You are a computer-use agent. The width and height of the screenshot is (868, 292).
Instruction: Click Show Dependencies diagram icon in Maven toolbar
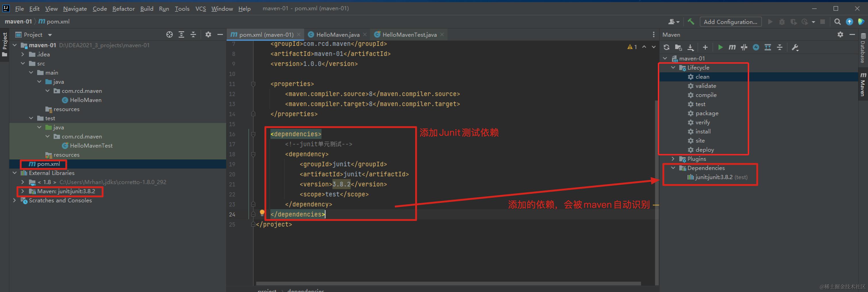tap(768, 48)
